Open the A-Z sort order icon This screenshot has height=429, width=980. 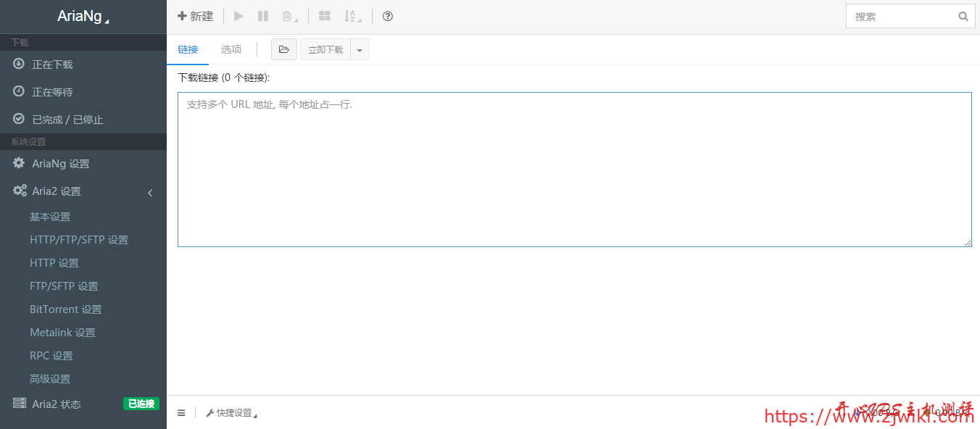[x=352, y=16]
